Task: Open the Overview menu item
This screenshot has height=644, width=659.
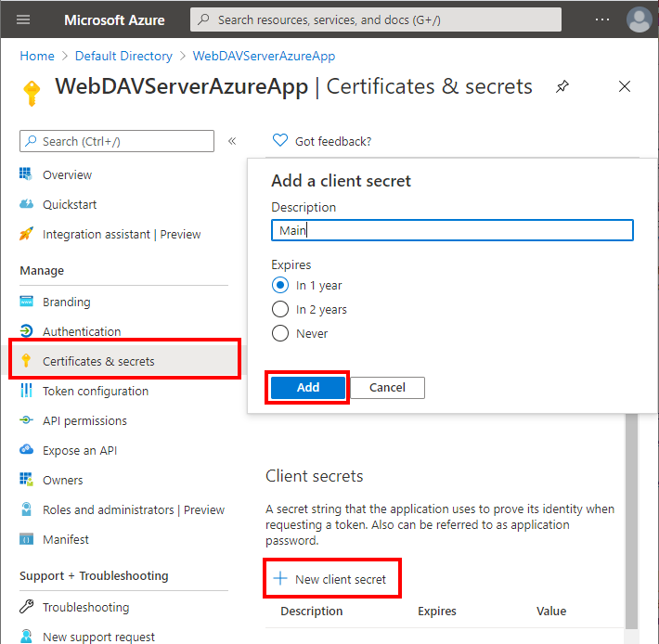Action: pos(67,174)
